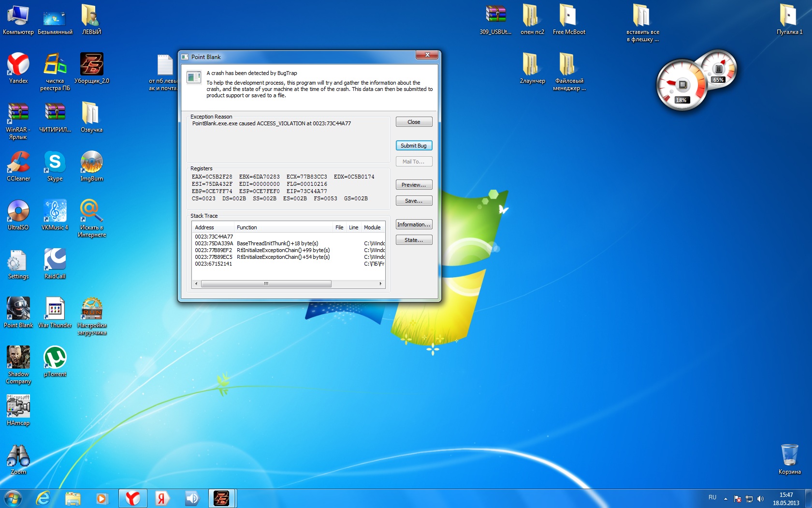Select the ImgBurn desktop icon
Screen dimensions: 812x508
point(91,166)
